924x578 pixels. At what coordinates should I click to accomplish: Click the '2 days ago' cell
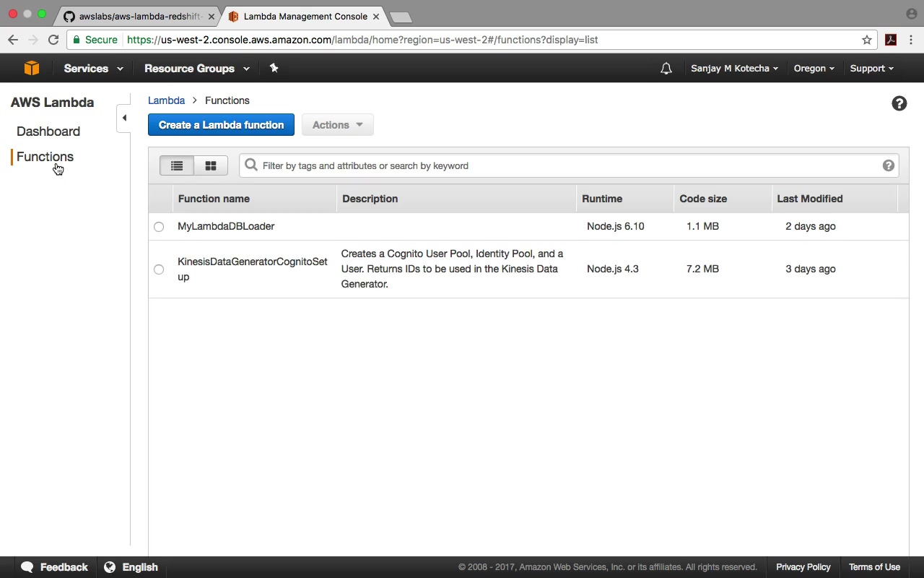pyautogui.click(x=811, y=226)
